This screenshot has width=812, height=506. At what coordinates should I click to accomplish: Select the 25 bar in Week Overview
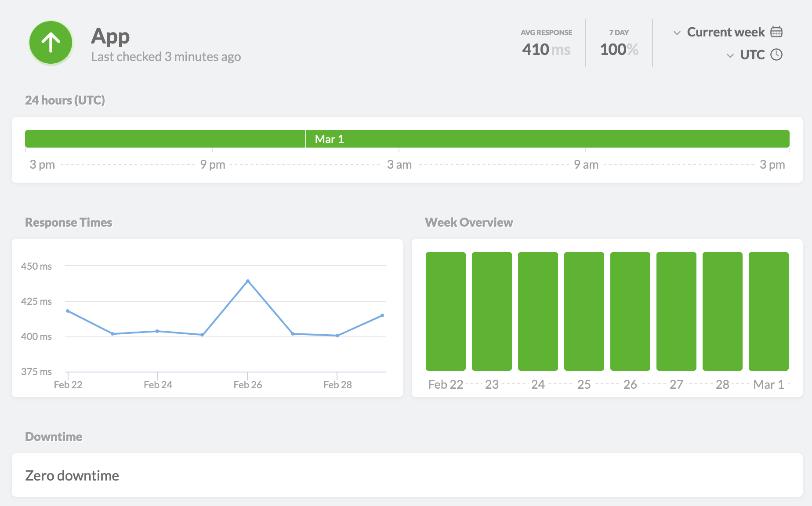tap(584, 311)
